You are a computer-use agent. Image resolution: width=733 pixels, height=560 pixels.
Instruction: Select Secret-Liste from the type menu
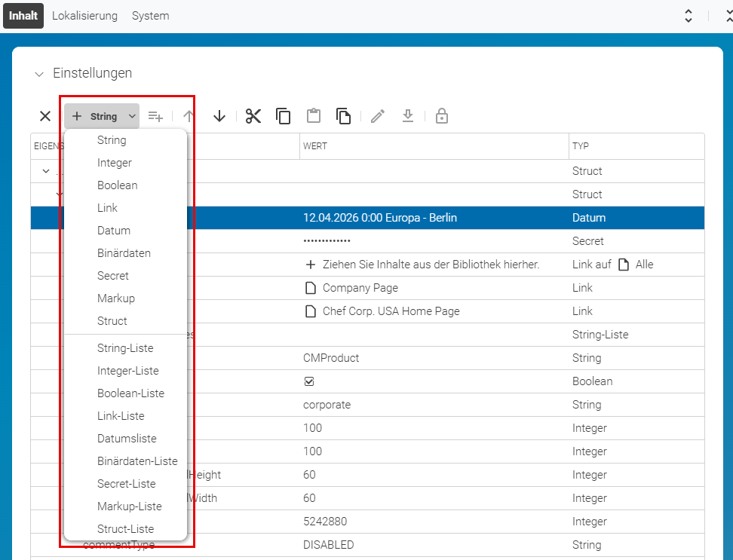(126, 483)
